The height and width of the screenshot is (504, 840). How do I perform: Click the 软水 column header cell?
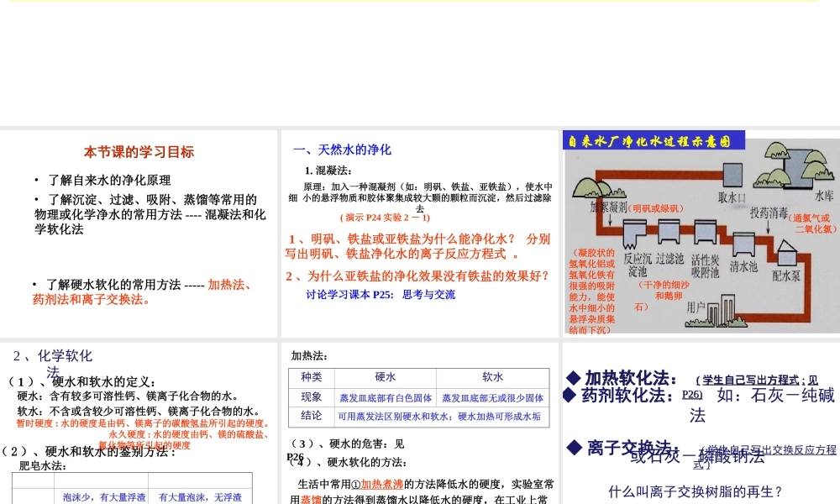[x=492, y=377]
